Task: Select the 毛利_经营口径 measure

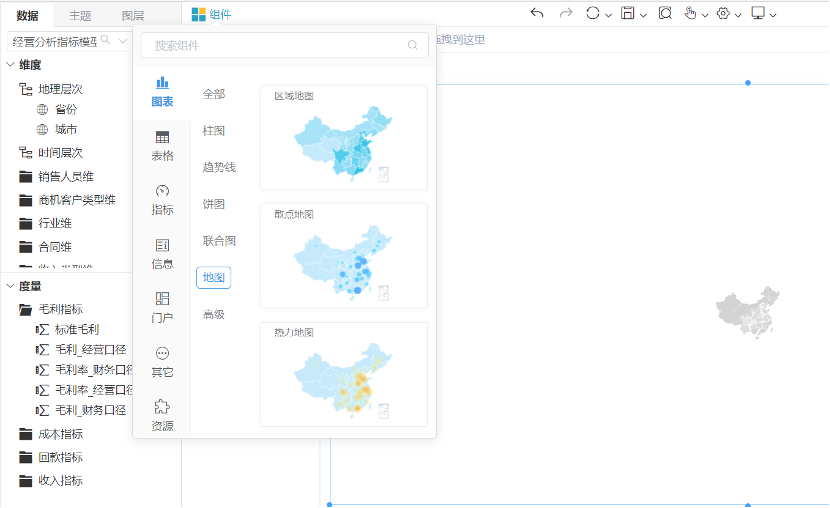Action: click(x=81, y=350)
